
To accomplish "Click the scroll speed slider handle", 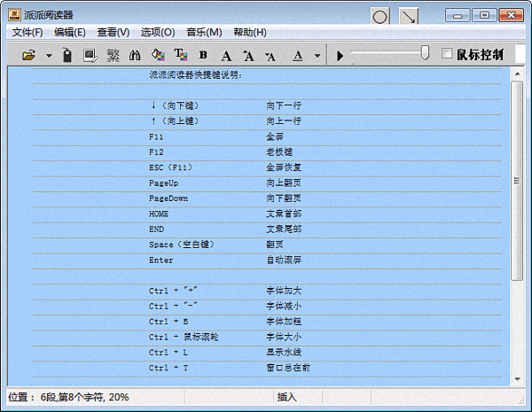I will [x=425, y=53].
